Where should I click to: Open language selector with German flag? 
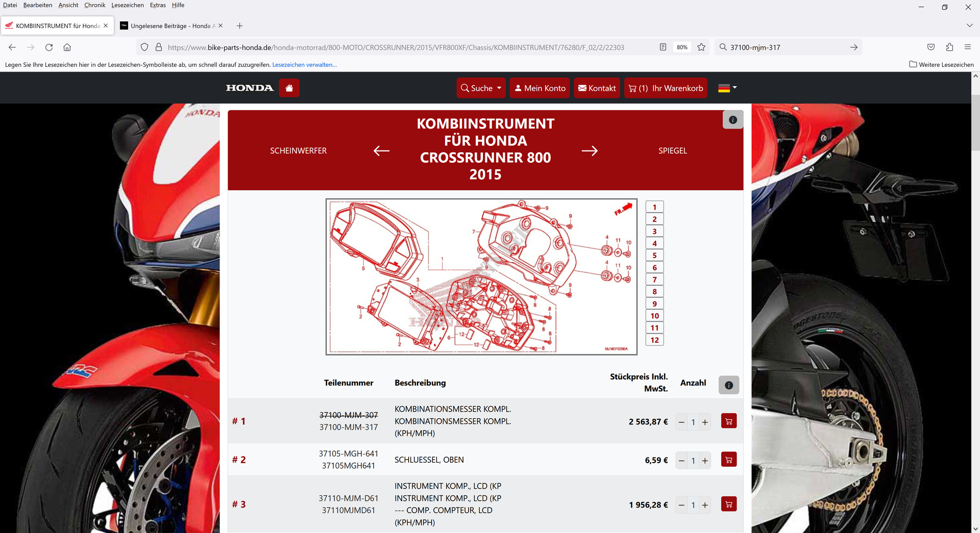pos(727,88)
